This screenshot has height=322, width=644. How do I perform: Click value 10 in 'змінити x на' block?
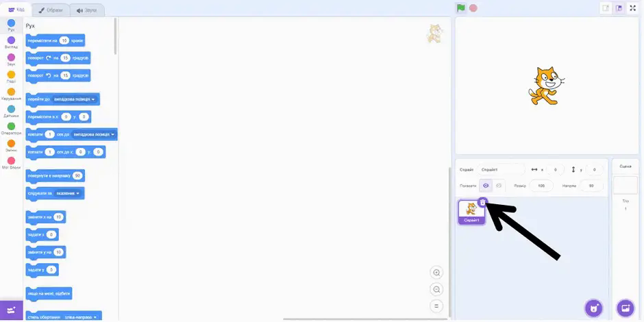coord(58,217)
